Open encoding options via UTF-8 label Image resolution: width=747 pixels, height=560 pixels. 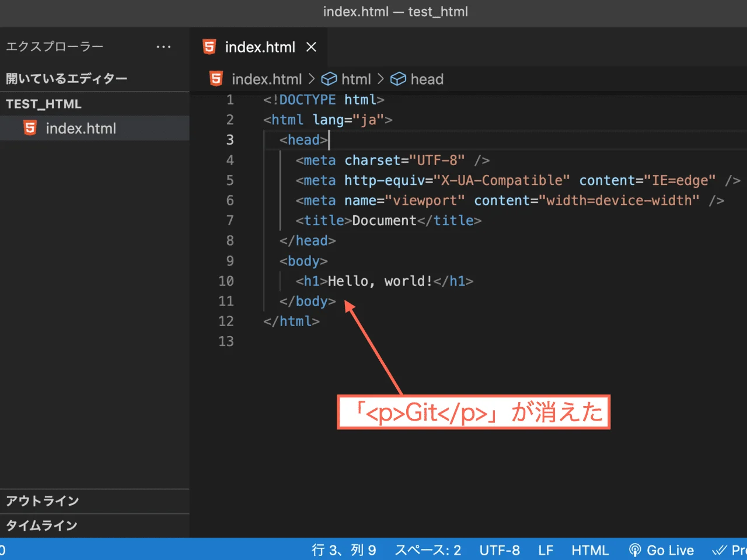[500, 549]
